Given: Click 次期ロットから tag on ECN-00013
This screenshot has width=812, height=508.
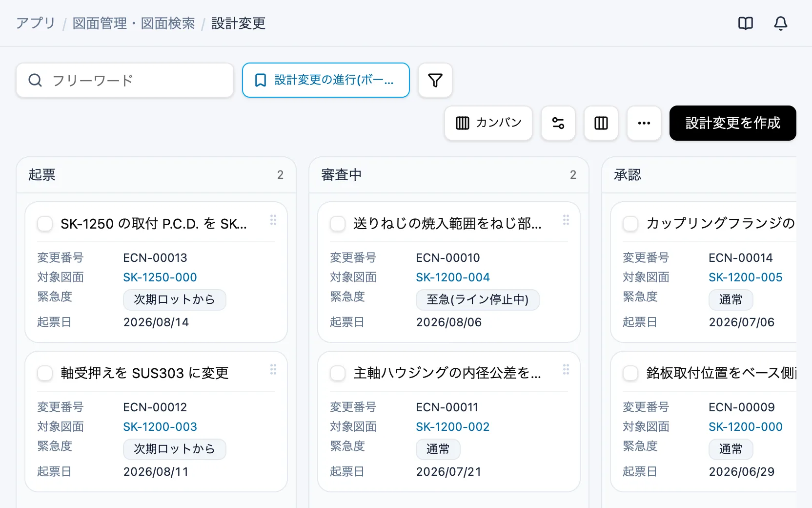Looking at the screenshot, I should pyautogui.click(x=175, y=299).
